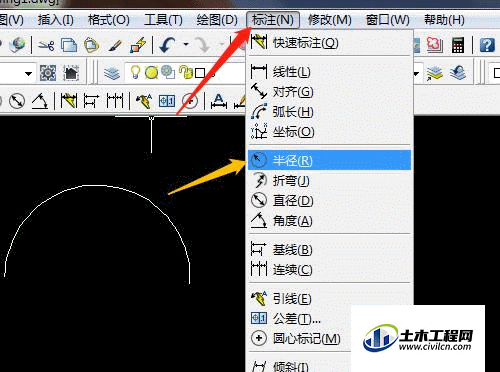Click the Paste clipboard icon
The height and width of the screenshot is (372, 500).
point(91,45)
